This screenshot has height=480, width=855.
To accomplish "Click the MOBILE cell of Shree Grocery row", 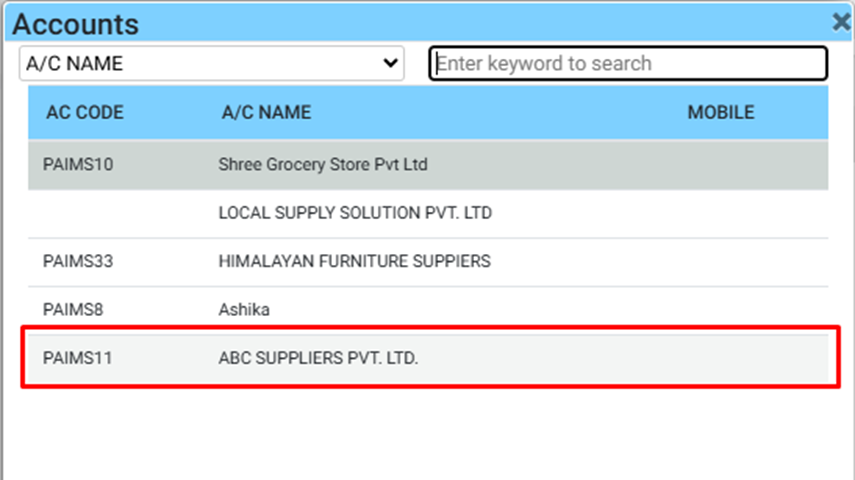I will coord(720,164).
